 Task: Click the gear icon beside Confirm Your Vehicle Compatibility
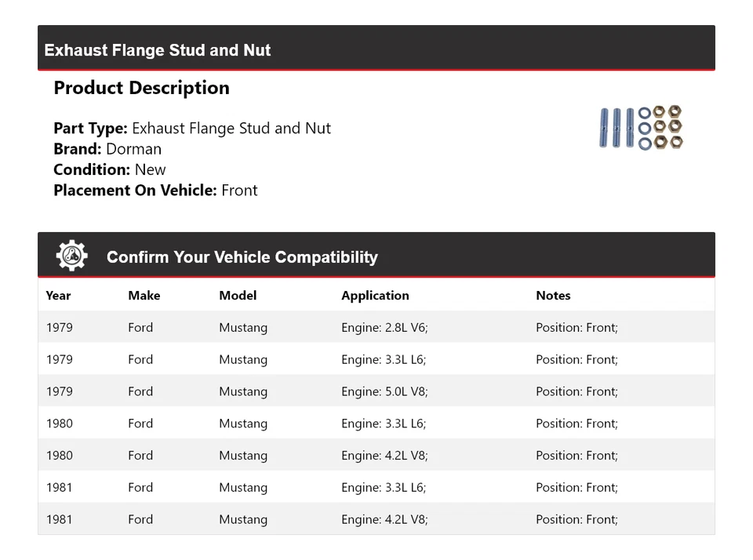(x=71, y=256)
